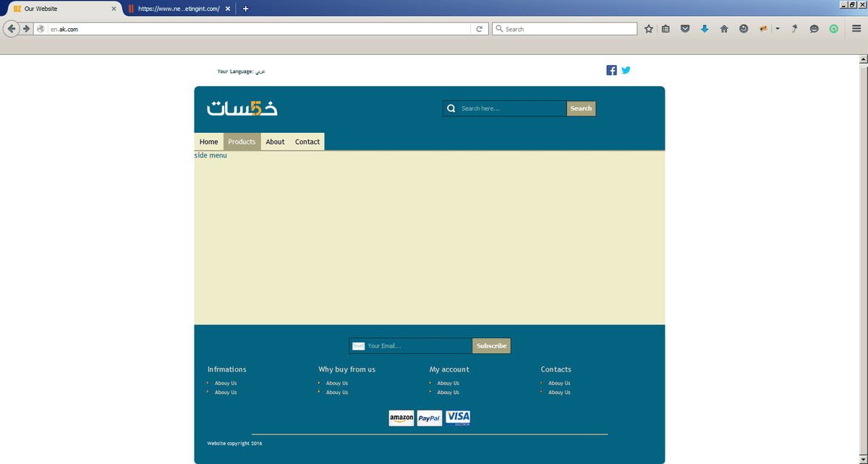
Task: Click the Website copyright 2016 text
Action: coord(234,443)
